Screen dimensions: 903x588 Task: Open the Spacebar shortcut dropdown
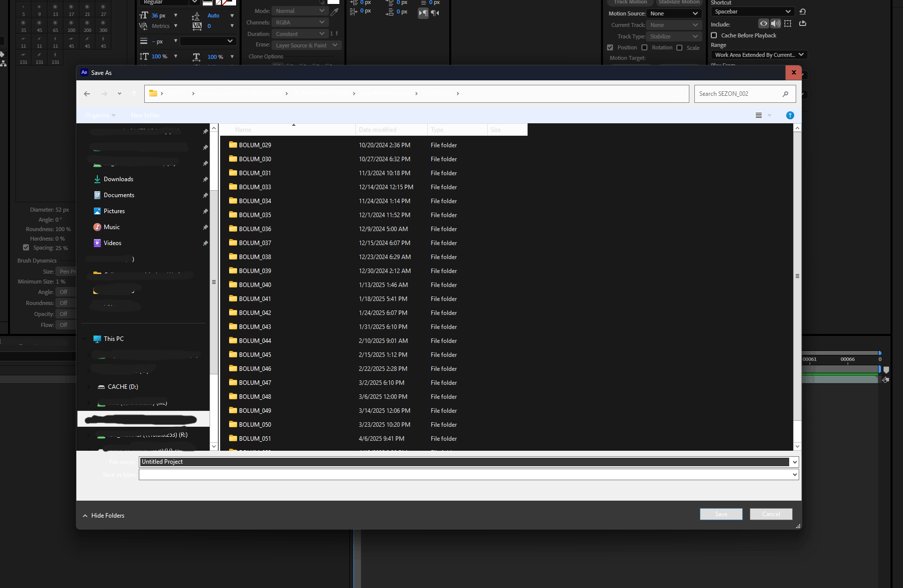(x=752, y=11)
